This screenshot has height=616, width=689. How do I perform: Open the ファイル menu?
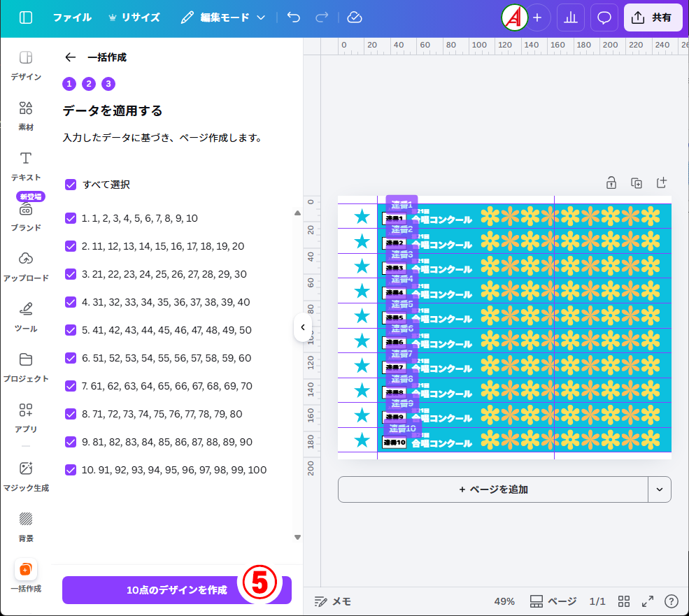[72, 17]
